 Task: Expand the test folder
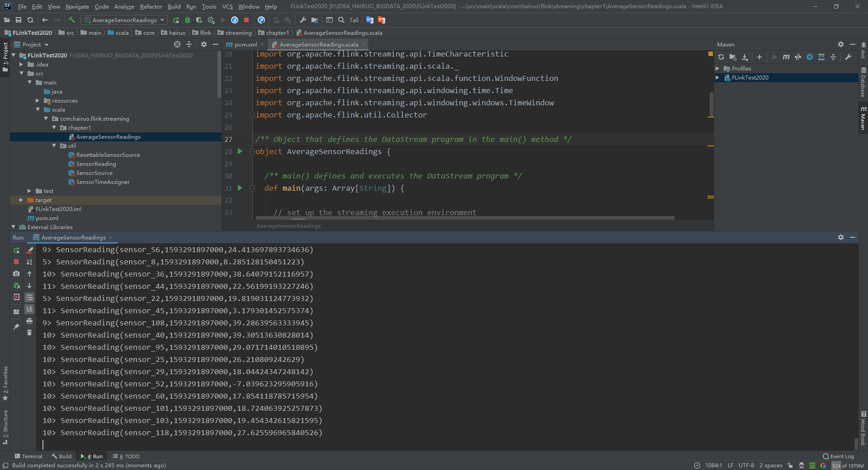pos(29,191)
